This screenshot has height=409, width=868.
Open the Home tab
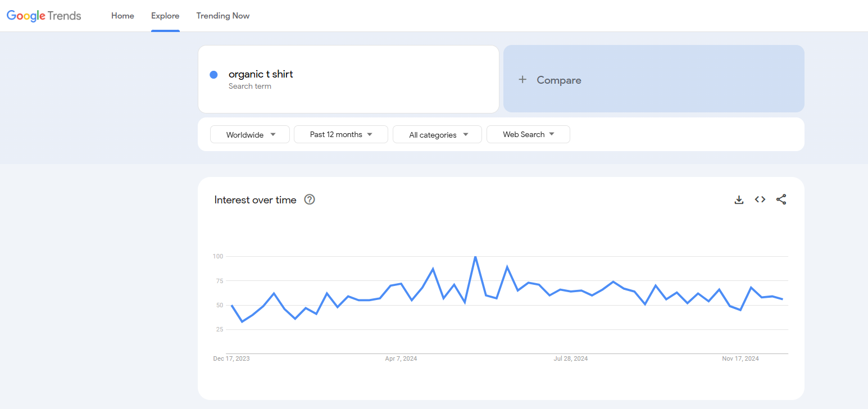pyautogui.click(x=122, y=16)
